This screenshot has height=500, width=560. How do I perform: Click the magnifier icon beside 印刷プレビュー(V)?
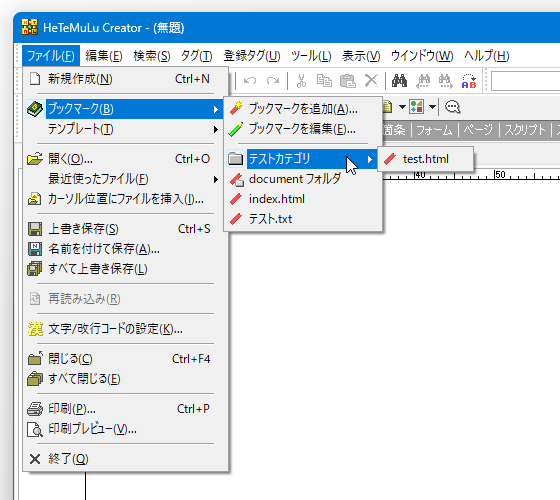pyautogui.click(x=35, y=430)
